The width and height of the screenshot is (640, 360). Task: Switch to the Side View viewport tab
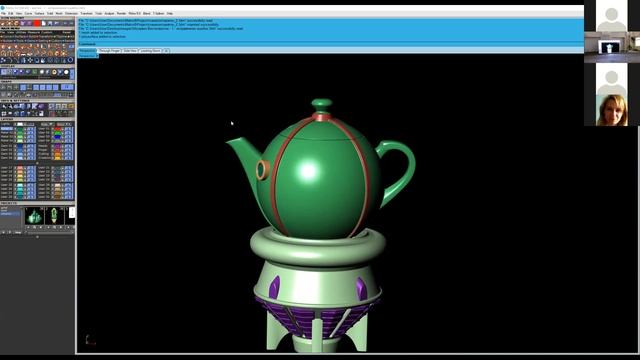(130, 51)
